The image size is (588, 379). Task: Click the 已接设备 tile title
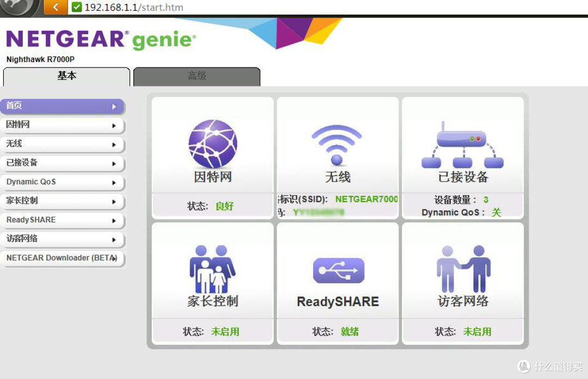click(463, 177)
